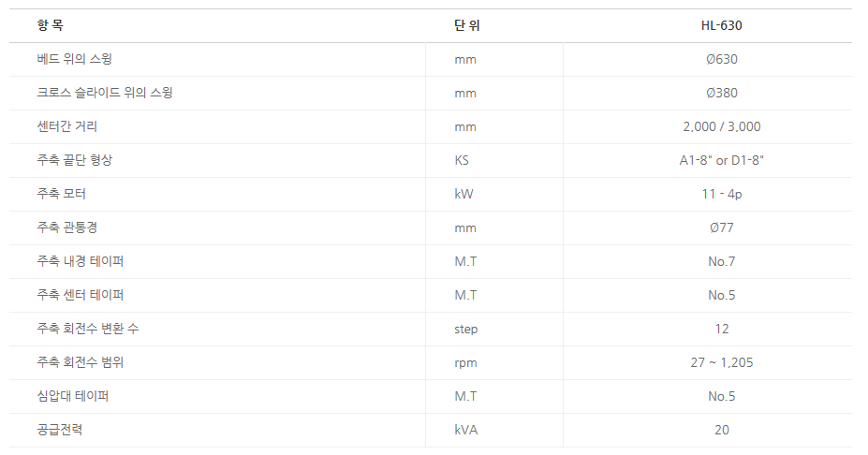This screenshot has height=455, width=868.
Task: Select the 센터간 거리 row label
Action: tap(67, 126)
